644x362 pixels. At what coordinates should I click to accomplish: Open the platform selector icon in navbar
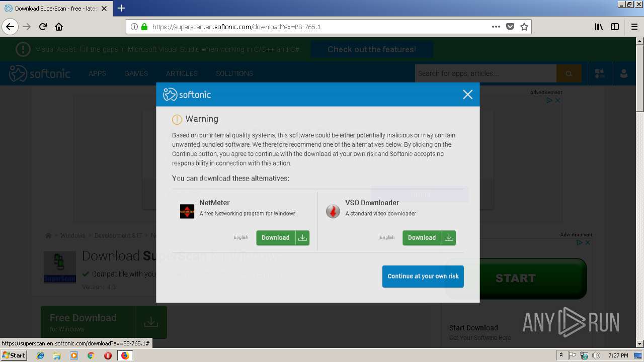pyautogui.click(x=599, y=73)
